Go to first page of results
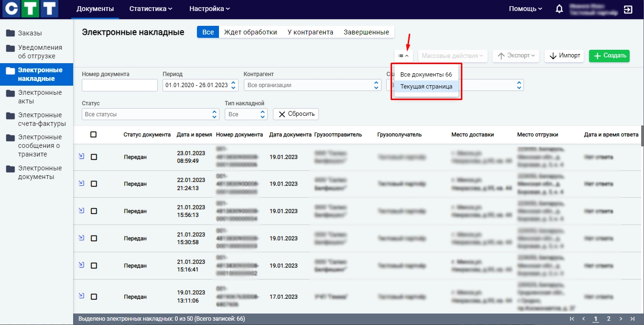Screen dimensions: 644x325 click(x=572, y=319)
